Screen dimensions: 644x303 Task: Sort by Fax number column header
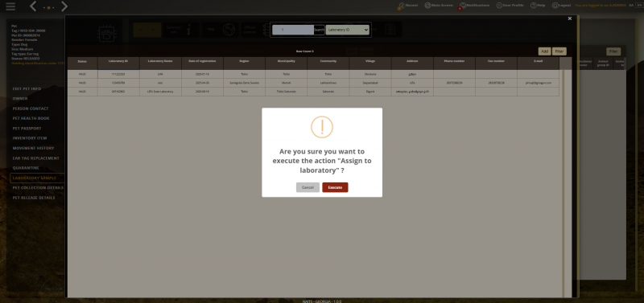[x=496, y=61]
